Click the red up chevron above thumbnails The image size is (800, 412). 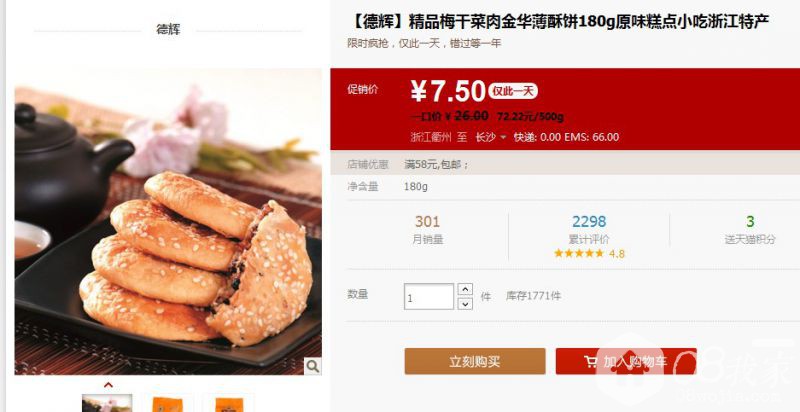(108, 385)
